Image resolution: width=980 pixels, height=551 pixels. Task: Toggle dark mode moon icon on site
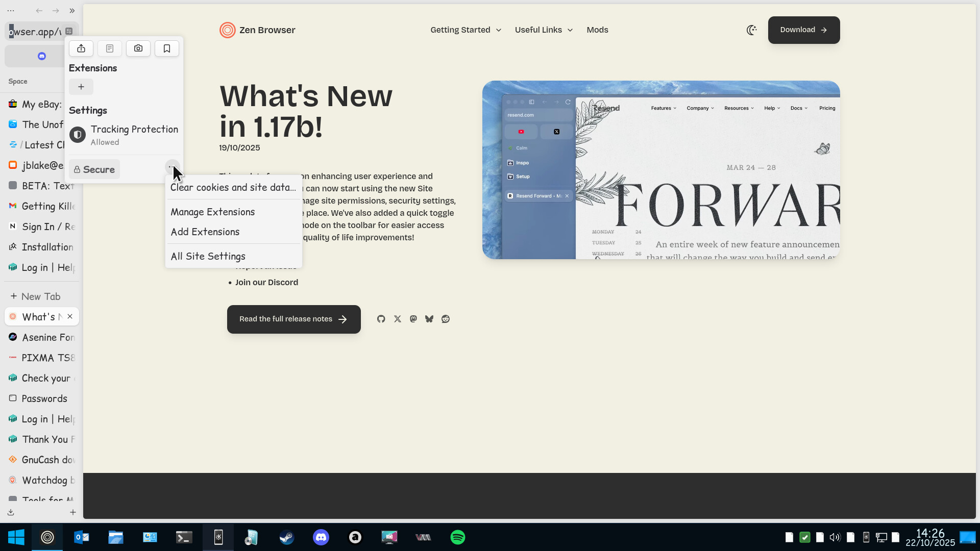751,30
